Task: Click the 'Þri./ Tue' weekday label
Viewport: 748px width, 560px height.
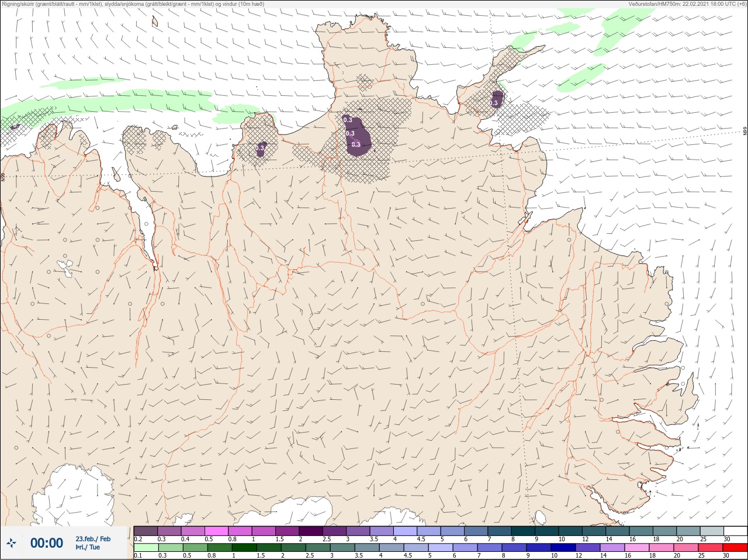Action: (x=88, y=548)
